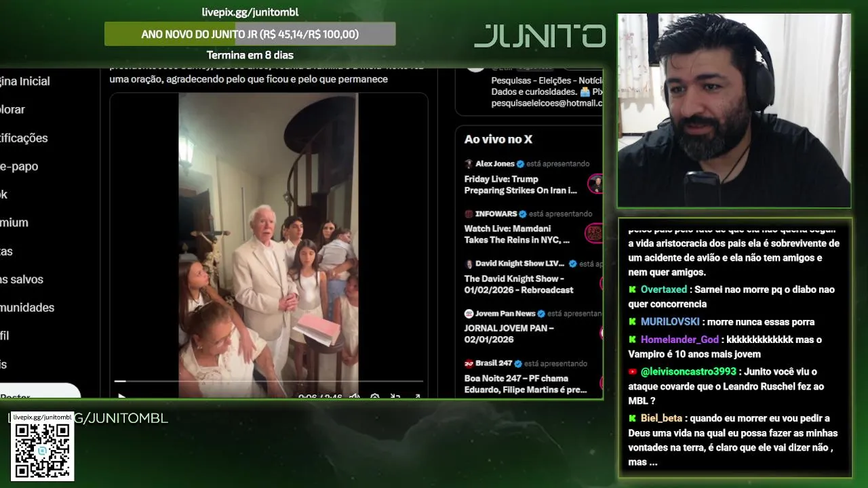The height and width of the screenshot is (488, 868).
Task: Click the video player settings gear
Action: tap(374, 396)
